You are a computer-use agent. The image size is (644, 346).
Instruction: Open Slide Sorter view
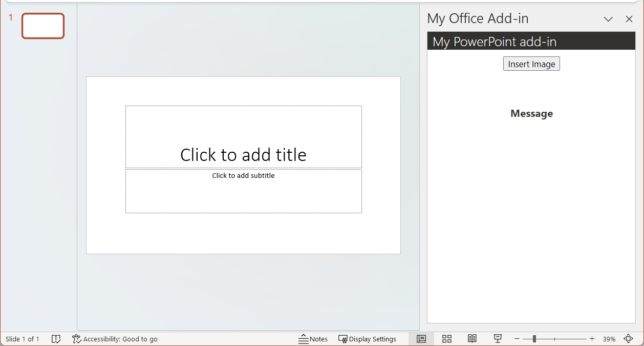446,339
